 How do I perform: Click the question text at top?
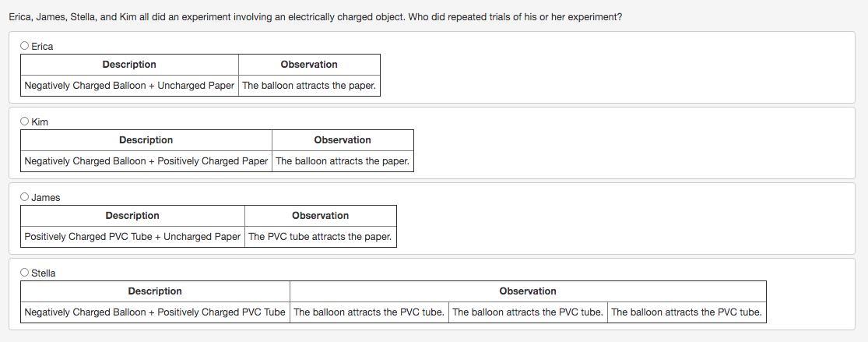pos(315,16)
